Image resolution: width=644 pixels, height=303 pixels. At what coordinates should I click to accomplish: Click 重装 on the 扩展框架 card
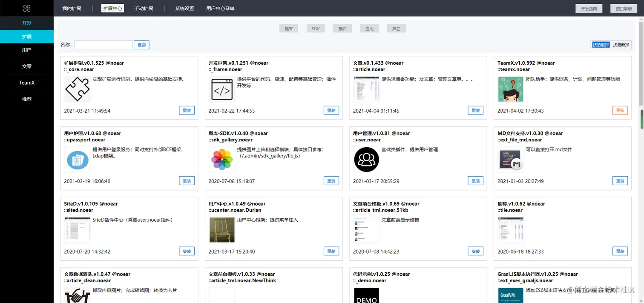187,110
